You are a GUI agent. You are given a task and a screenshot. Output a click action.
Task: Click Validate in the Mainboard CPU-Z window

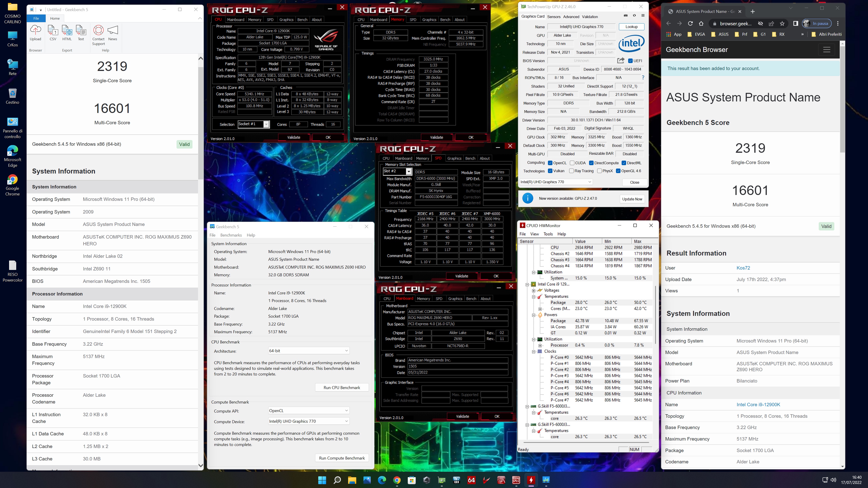462,416
